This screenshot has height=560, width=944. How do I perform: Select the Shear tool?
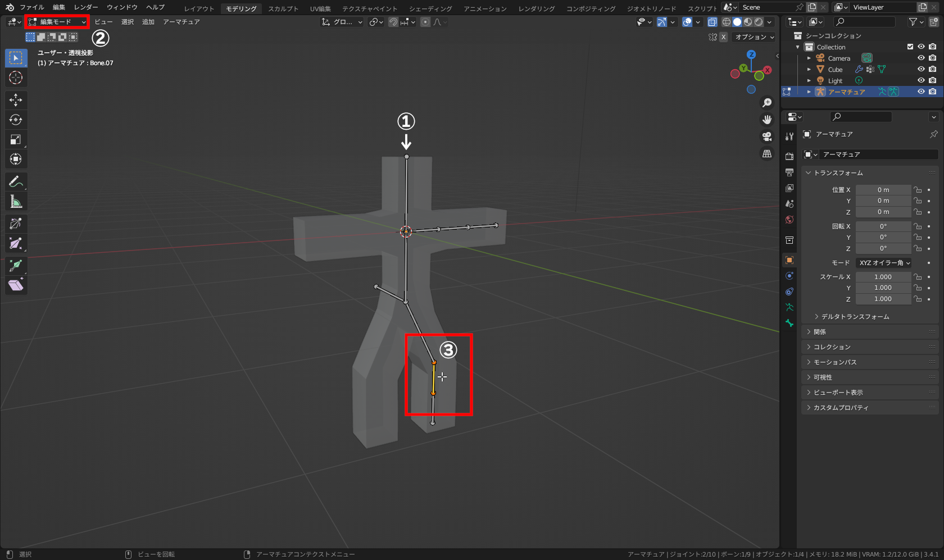click(x=16, y=285)
